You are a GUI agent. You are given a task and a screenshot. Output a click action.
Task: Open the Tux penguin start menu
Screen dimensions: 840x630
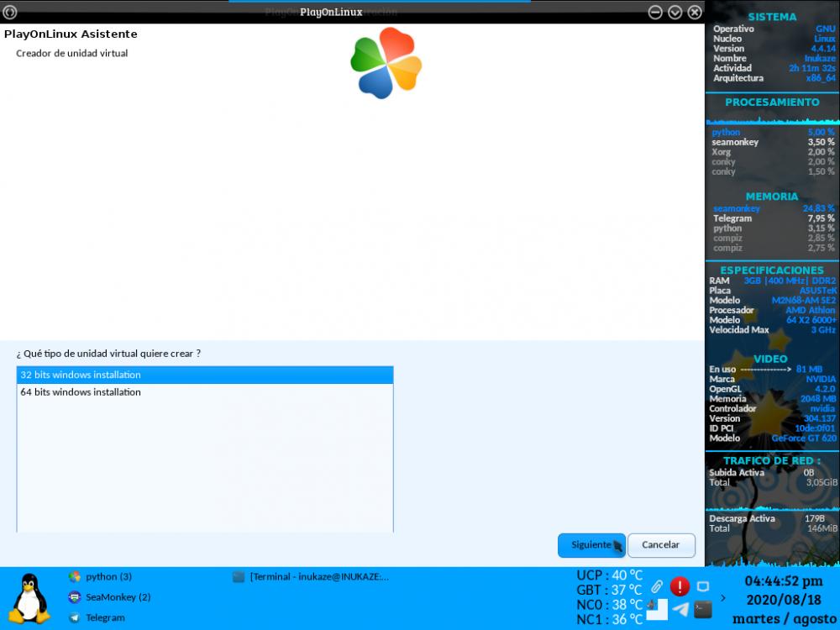29,598
